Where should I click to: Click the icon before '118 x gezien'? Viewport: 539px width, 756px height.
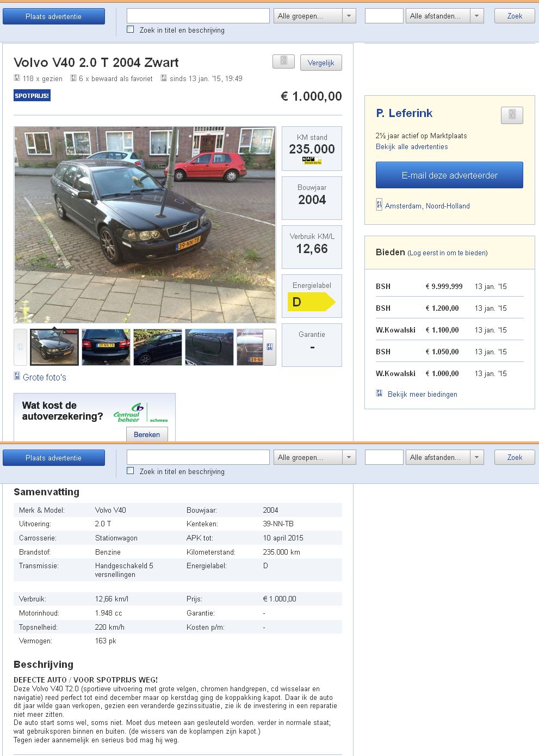click(17, 78)
